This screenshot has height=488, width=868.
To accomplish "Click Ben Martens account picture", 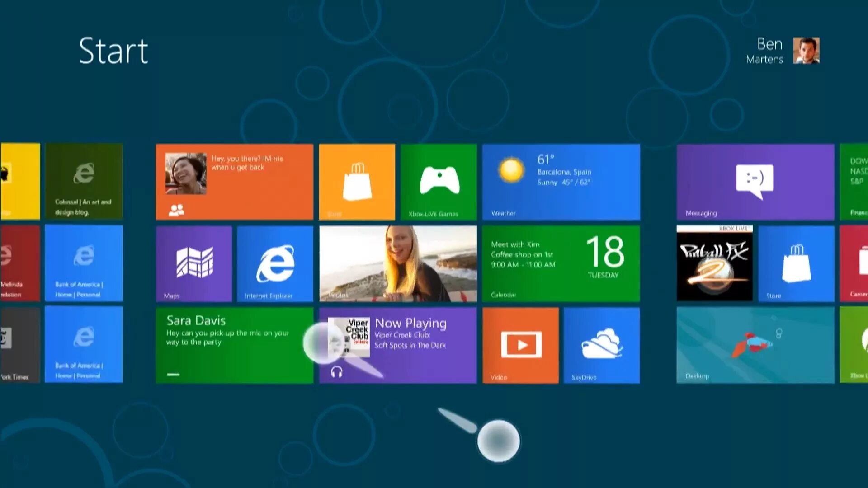I will click(807, 51).
